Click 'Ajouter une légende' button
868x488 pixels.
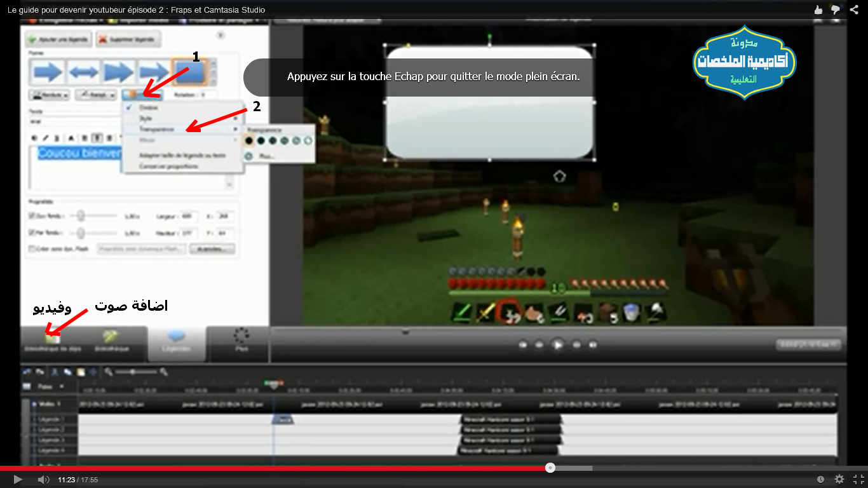point(58,39)
